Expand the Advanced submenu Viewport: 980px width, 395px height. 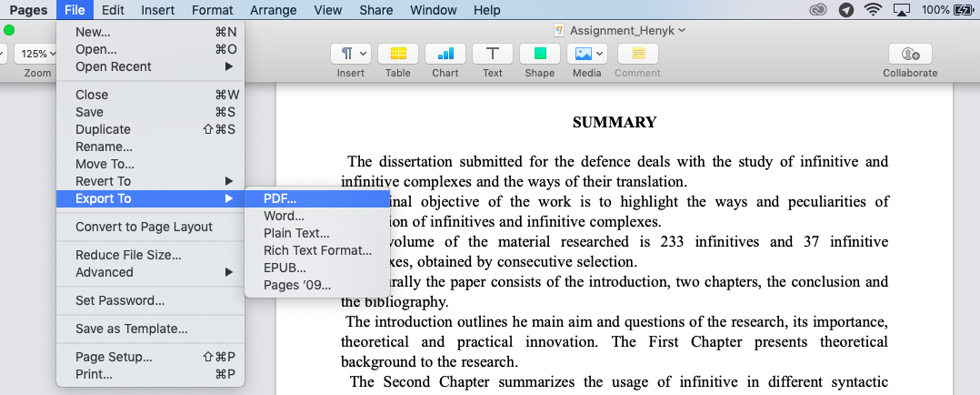tap(150, 272)
